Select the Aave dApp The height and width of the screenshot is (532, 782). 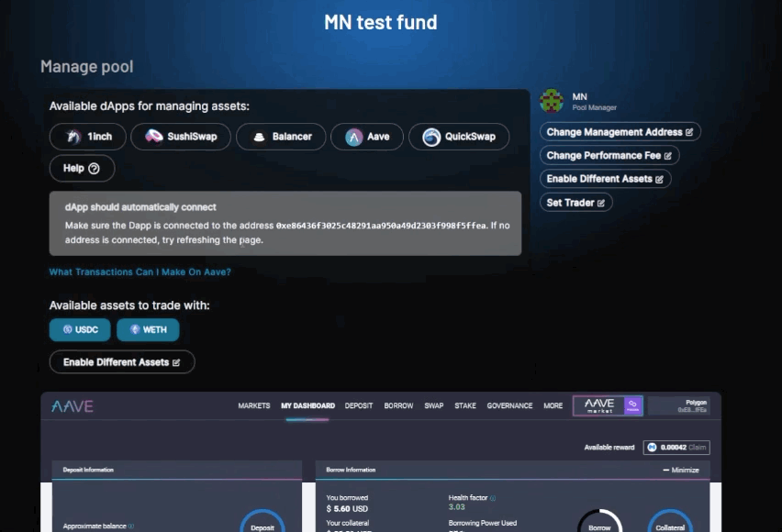[x=367, y=137]
